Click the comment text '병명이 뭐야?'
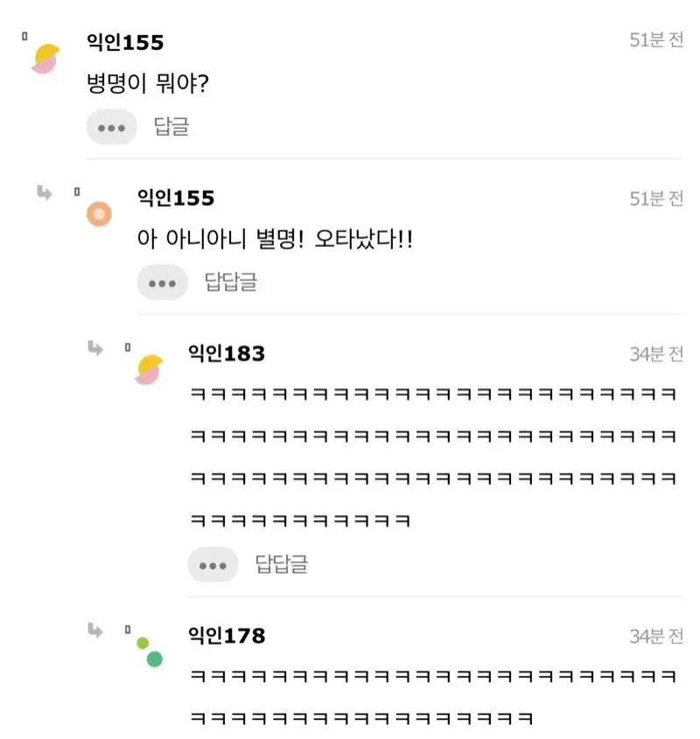The width and height of the screenshot is (700, 739). coord(148,84)
